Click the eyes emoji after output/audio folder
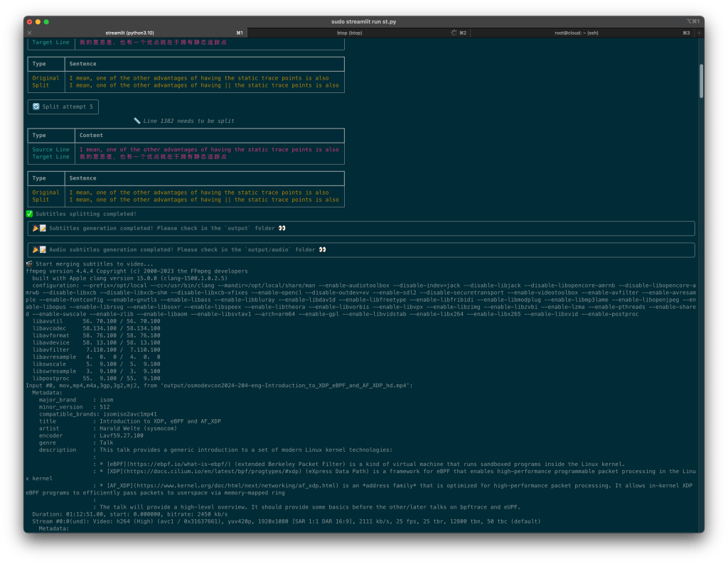 322,249
